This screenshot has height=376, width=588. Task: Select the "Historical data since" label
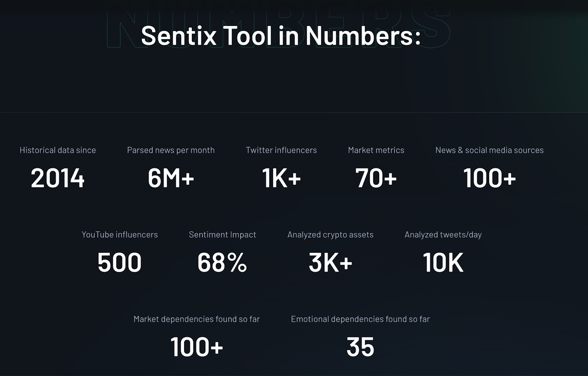click(58, 150)
